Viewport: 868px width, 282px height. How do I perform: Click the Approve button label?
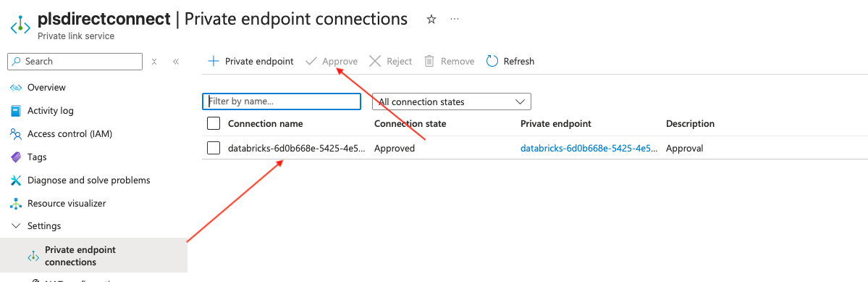point(340,62)
